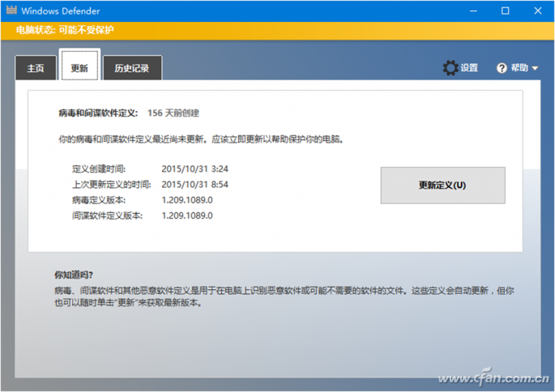Click the Windows Defender castle icon
The image size is (555, 392).
[11, 11]
